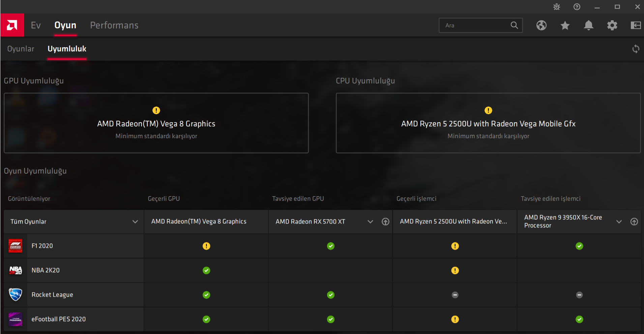Open the web browser globe icon
Viewport: 644px width, 334px height.
pyautogui.click(x=541, y=25)
